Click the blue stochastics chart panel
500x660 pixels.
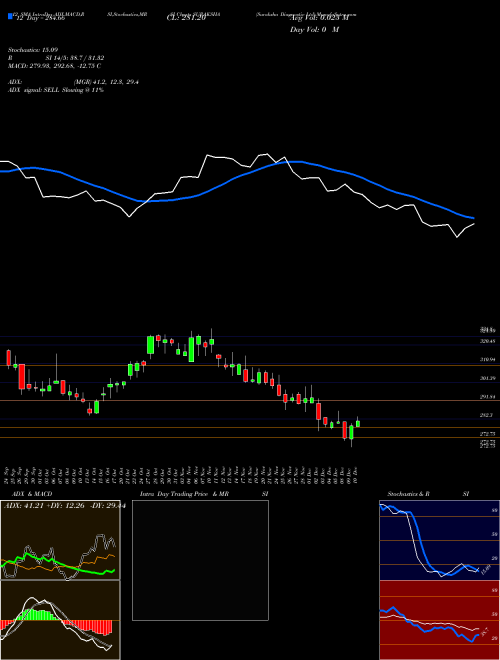(x=439, y=540)
